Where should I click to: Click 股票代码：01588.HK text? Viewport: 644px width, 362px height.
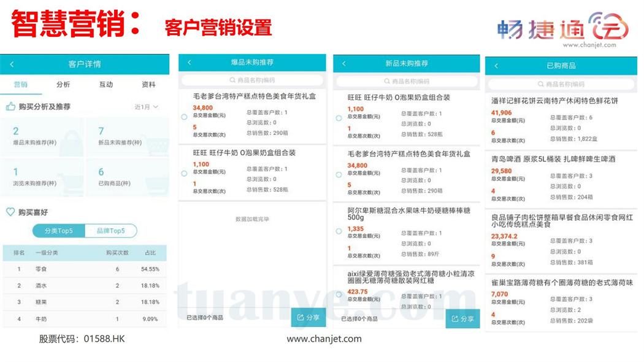point(82,339)
